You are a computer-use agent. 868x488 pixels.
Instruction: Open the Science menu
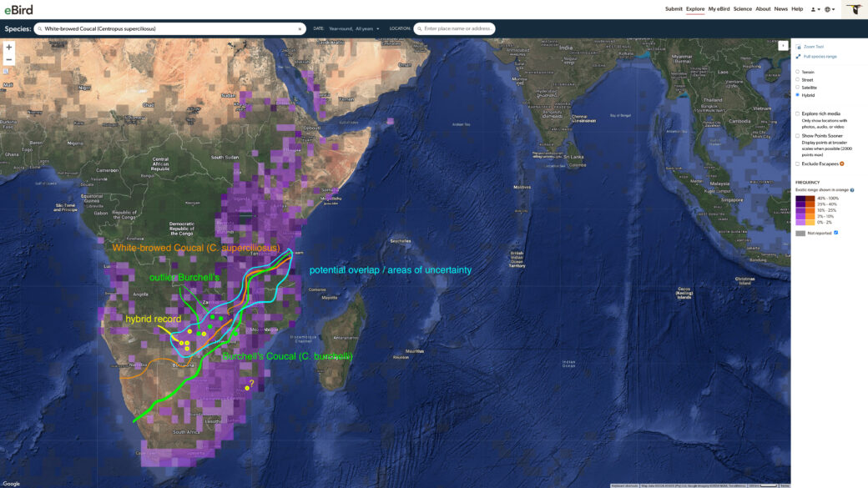pos(742,9)
